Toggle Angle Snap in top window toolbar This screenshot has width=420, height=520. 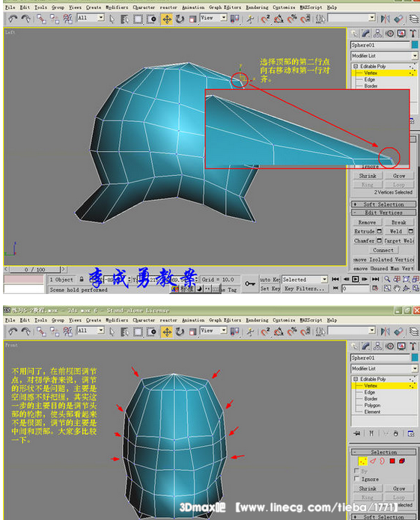[x=279, y=19]
